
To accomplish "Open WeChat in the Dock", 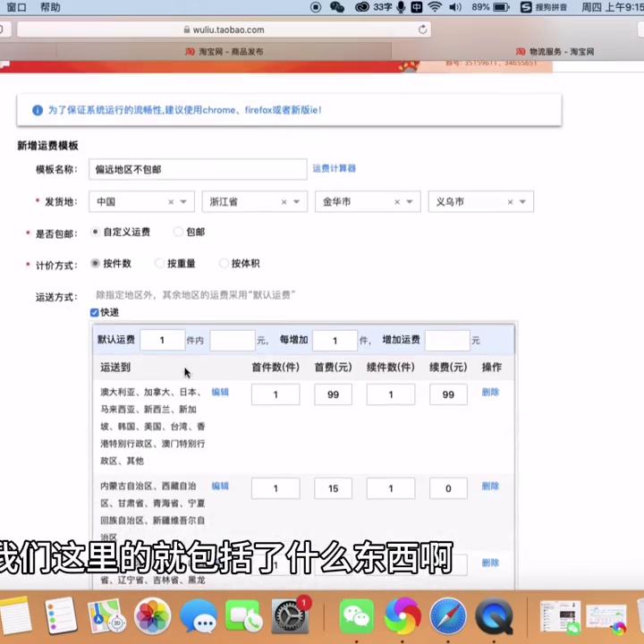I will pos(357,615).
